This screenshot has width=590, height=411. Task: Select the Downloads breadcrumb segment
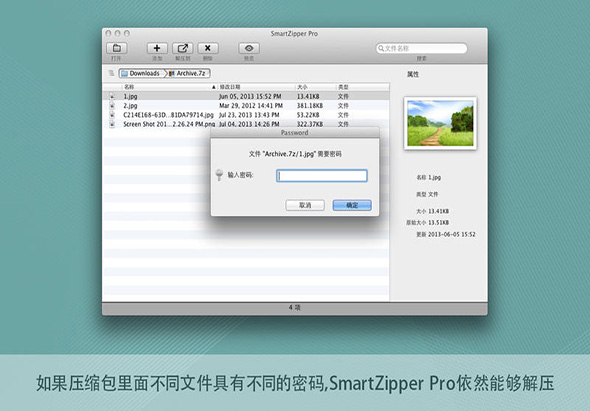point(141,73)
